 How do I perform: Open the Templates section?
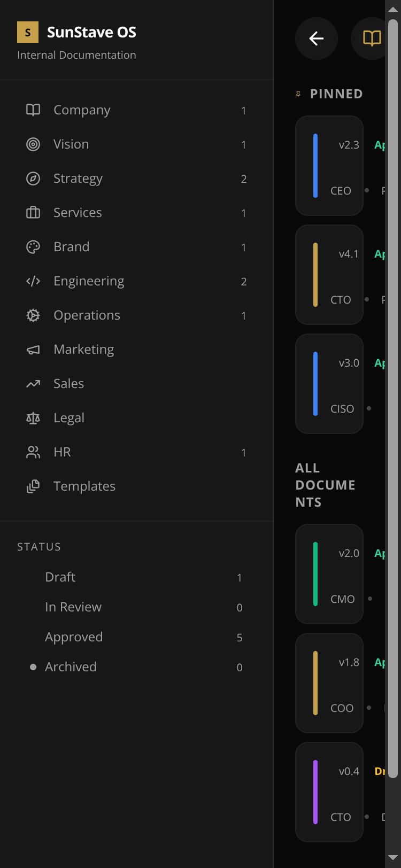(136, 486)
